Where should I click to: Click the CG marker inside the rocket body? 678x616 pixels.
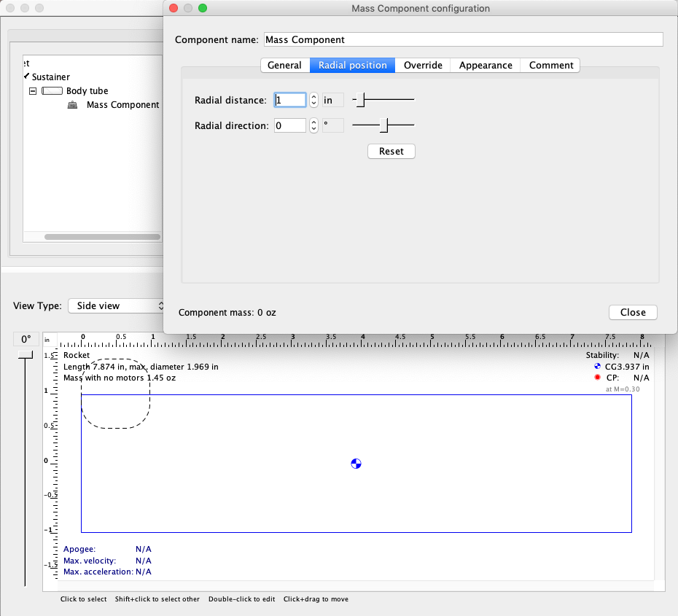pos(356,464)
